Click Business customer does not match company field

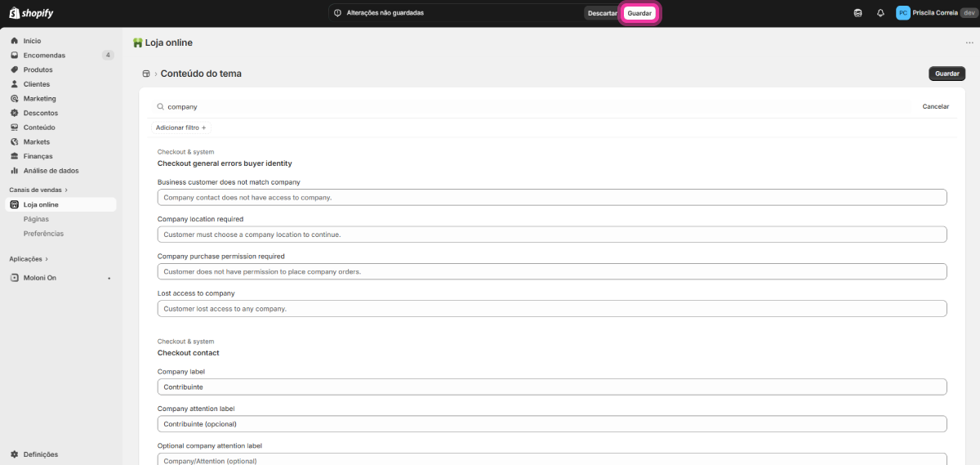552,197
